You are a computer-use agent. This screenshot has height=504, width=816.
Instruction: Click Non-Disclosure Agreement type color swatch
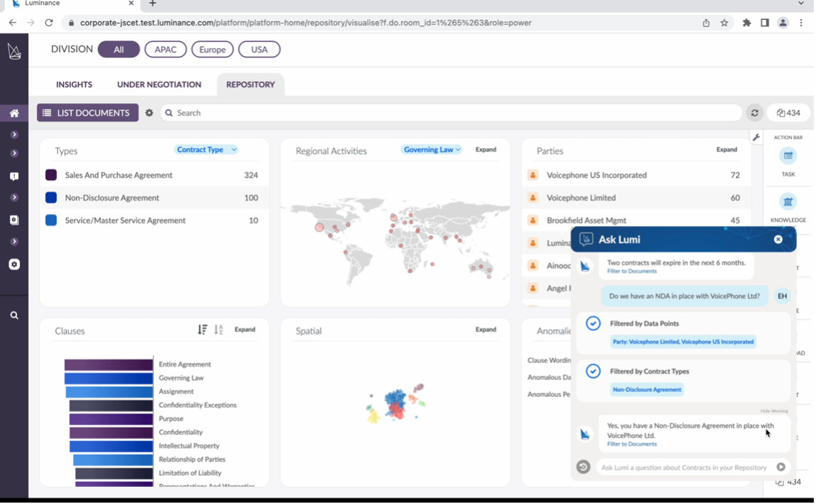pyautogui.click(x=51, y=198)
